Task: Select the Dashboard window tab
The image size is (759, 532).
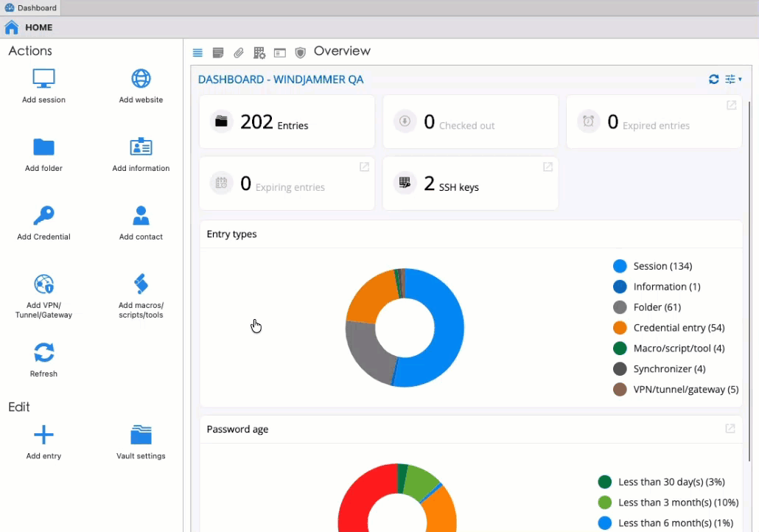Action: (x=30, y=8)
